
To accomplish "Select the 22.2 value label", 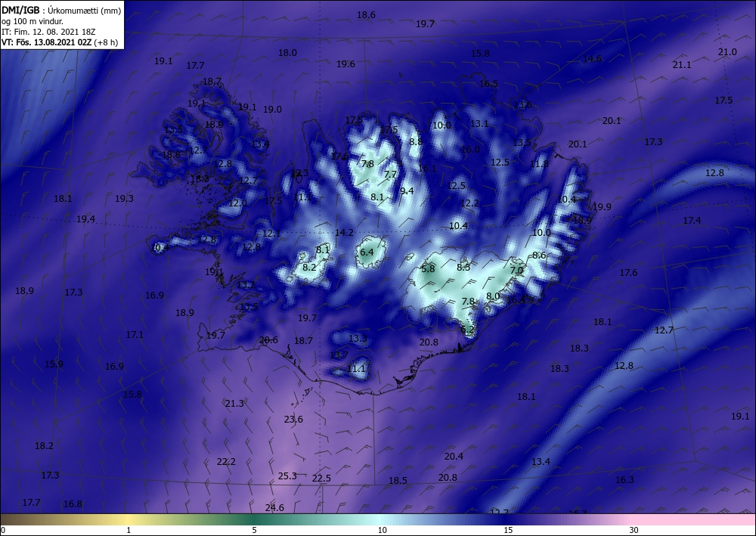I will (226, 462).
